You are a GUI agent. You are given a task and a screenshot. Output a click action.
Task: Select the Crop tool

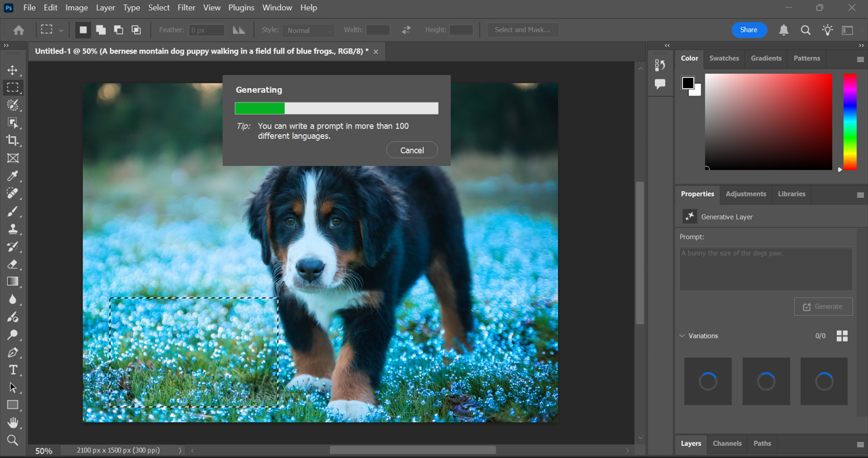click(x=13, y=140)
